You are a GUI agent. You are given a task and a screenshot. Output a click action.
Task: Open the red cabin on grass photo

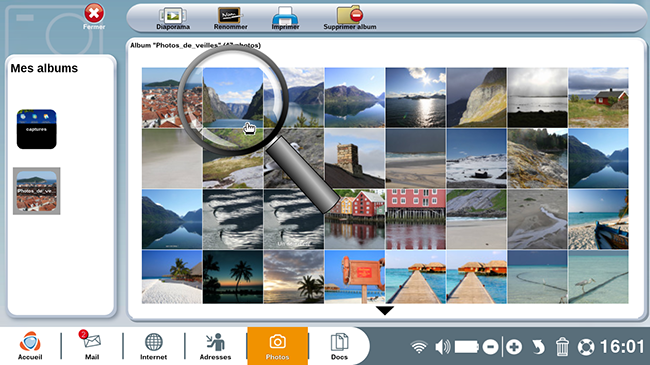click(x=599, y=98)
